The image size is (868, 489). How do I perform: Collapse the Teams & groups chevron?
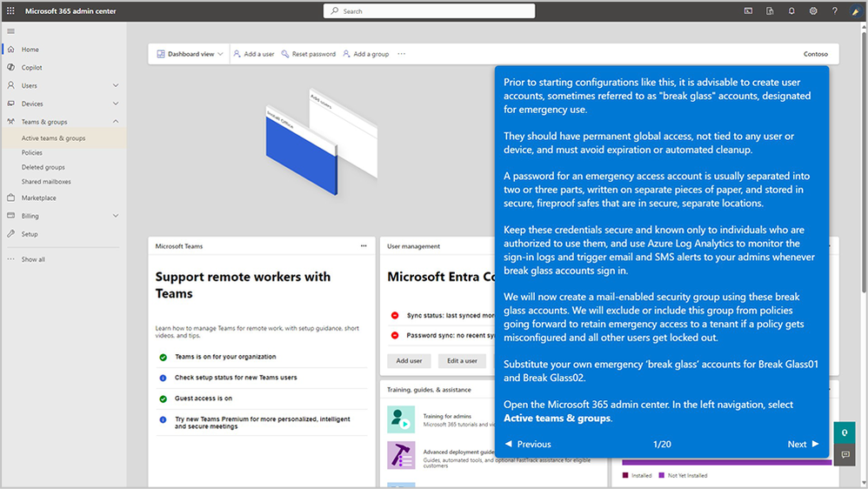tap(116, 121)
